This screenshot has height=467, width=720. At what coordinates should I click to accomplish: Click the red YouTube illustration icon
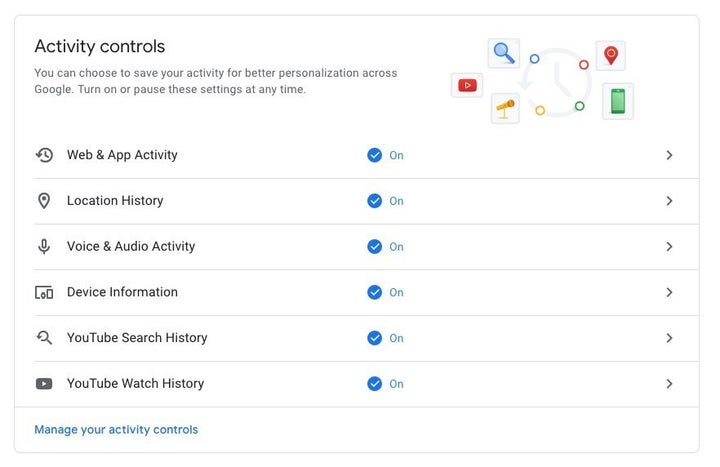pyautogui.click(x=467, y=85)
